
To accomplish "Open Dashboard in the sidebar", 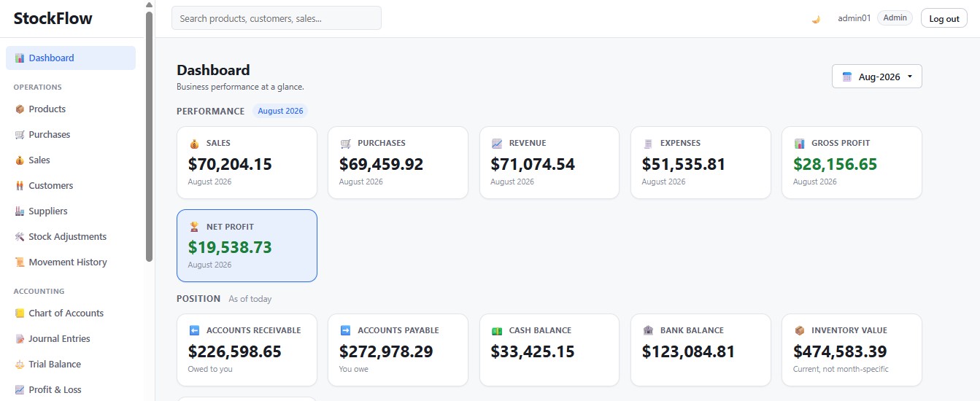I will click(71, 58).
